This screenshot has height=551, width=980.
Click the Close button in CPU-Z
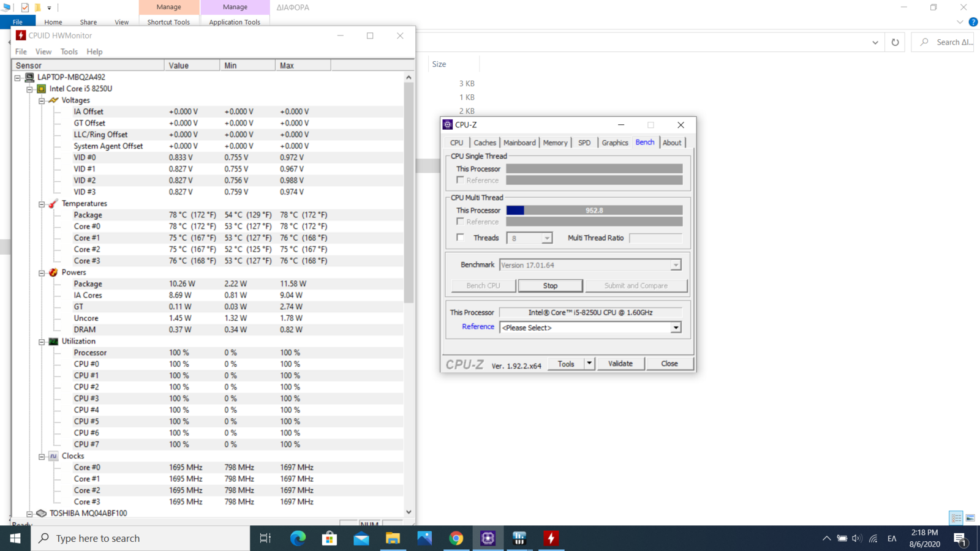tap(669, 364)
